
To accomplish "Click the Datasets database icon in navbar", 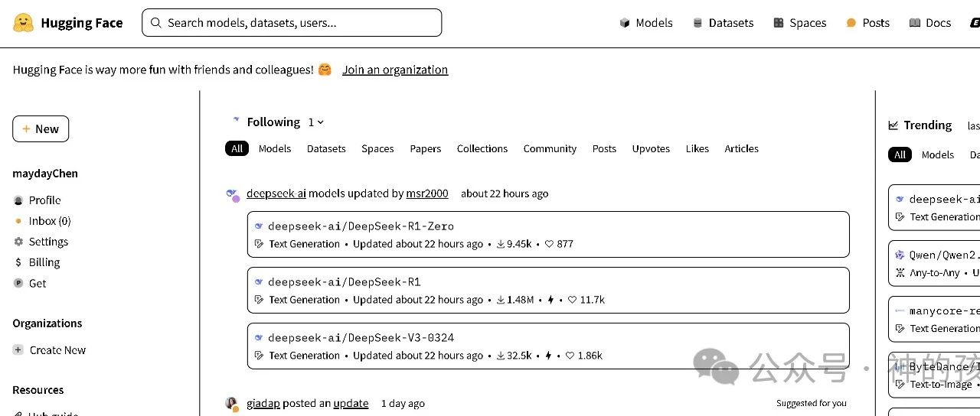I will 697,23.
